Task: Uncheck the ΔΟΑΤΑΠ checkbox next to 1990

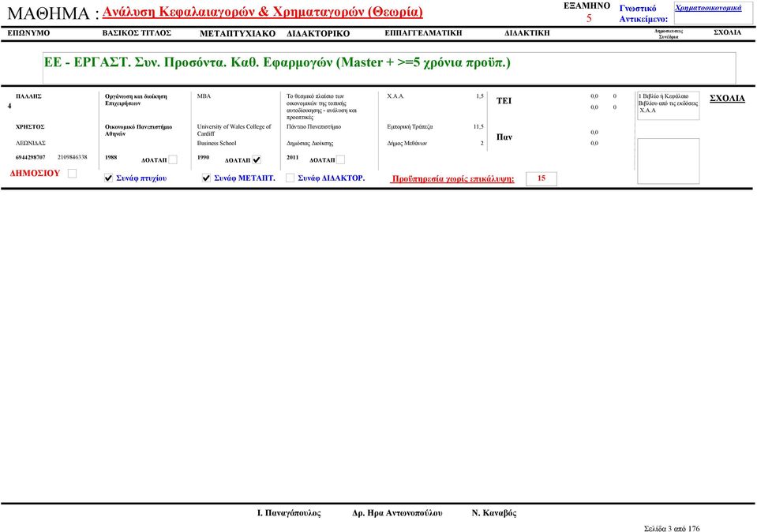Action: [257, 159]
